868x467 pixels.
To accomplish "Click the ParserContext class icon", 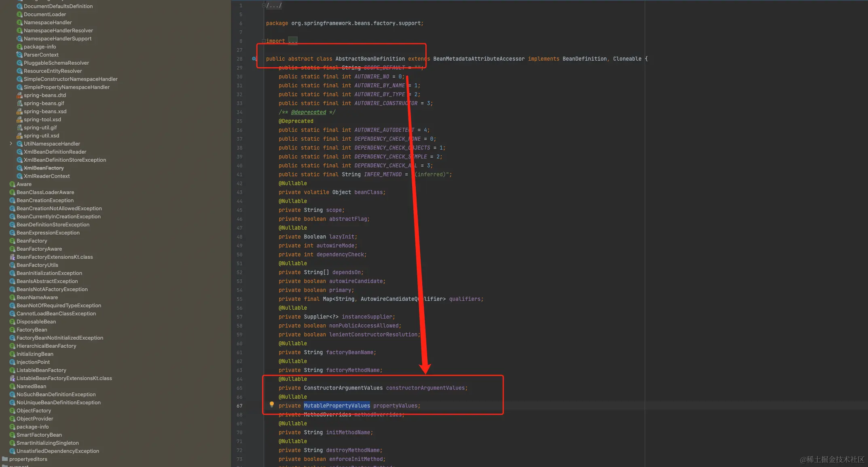I will click(19, 55).
